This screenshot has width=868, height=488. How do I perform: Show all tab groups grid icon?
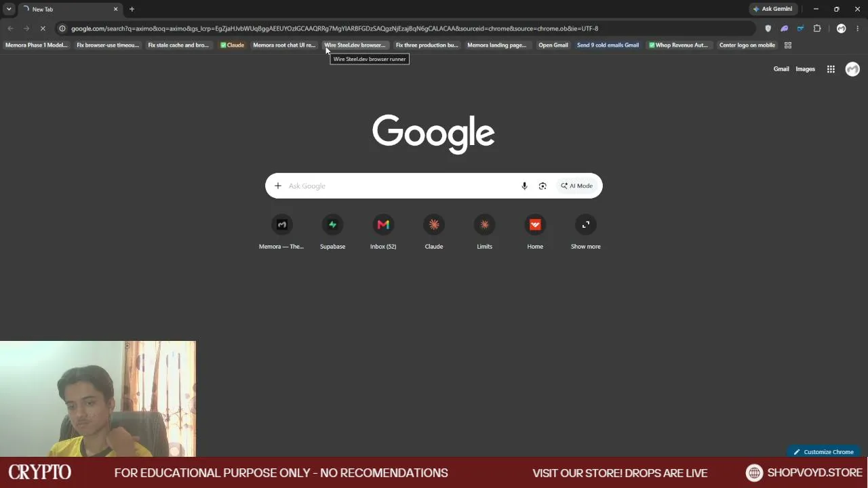click(x=788, y=45)
